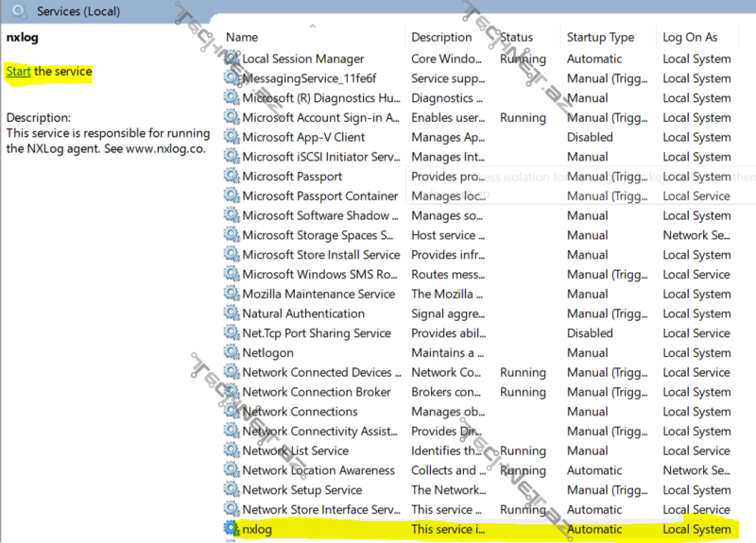
Task: Sort by Log On As column header
Action: [x=690, y=38]
